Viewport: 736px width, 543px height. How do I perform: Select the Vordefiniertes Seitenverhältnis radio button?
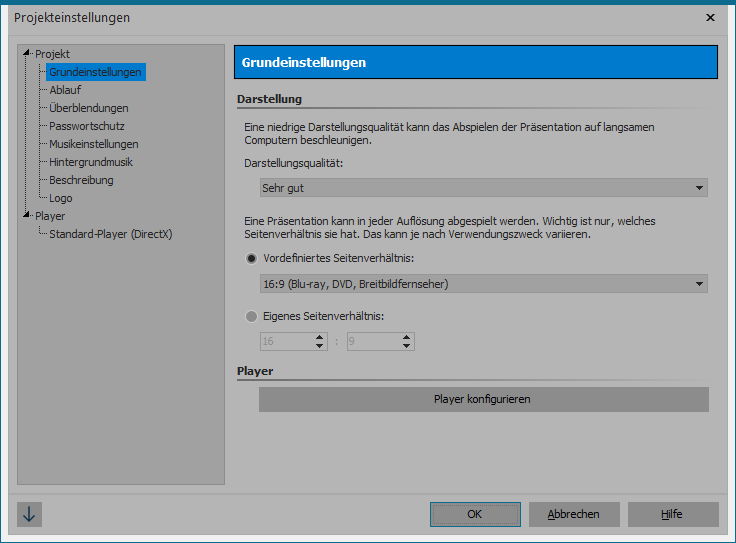point(251,258)
